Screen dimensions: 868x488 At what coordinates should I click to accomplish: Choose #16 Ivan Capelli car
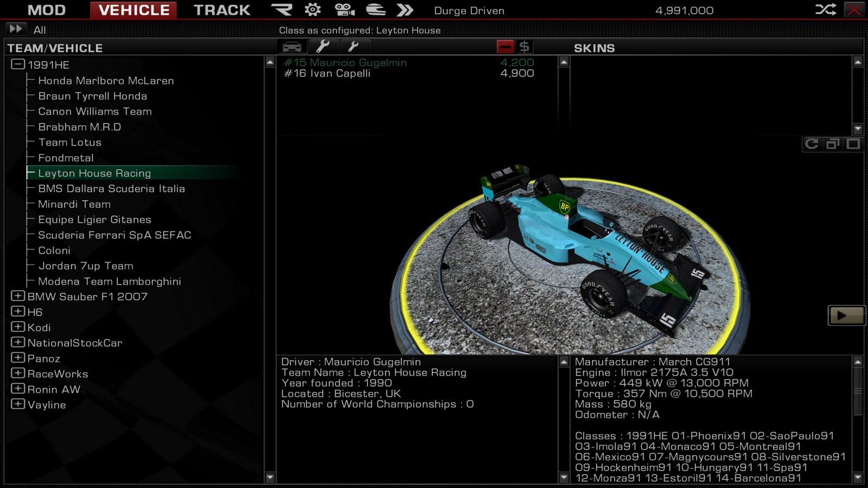[409, 73]
